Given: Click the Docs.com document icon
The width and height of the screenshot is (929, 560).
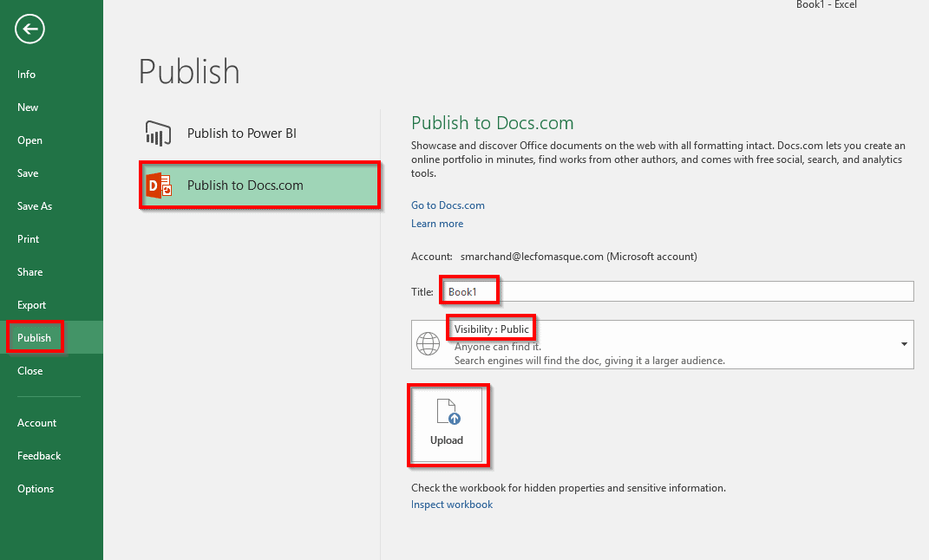Looking at the screenshot, I should click(x=158, y=186).
